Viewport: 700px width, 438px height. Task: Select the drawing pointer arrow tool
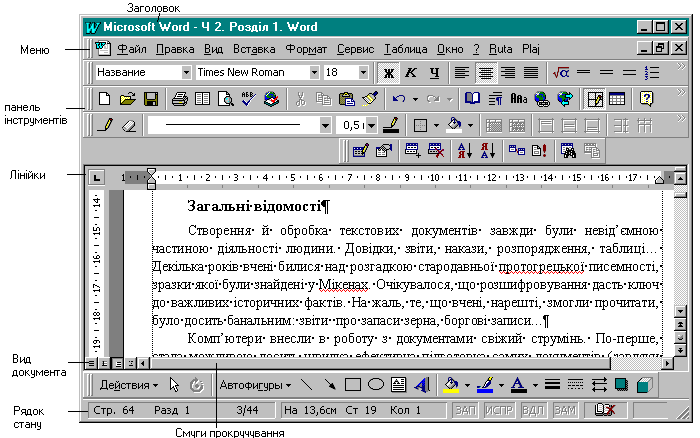pyautogui.click(x=174, y=384)
